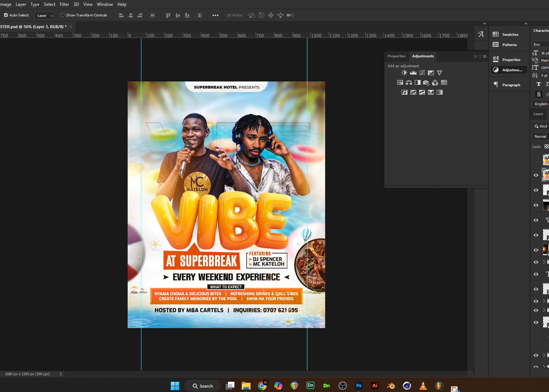Image resolution: width=549 pixels, height=392 pixels.
Task: Open the Adjustments panel flyout menu
Action: coord(485,56)
